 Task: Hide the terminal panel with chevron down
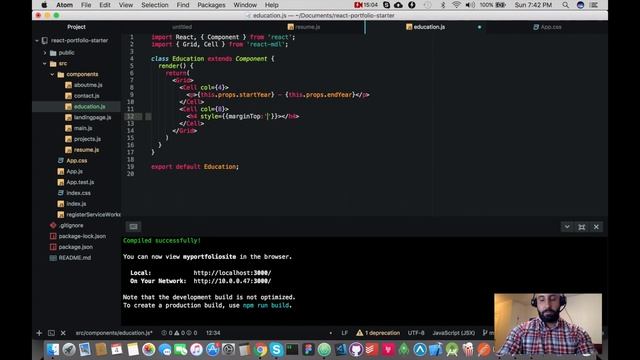(567, 227)
